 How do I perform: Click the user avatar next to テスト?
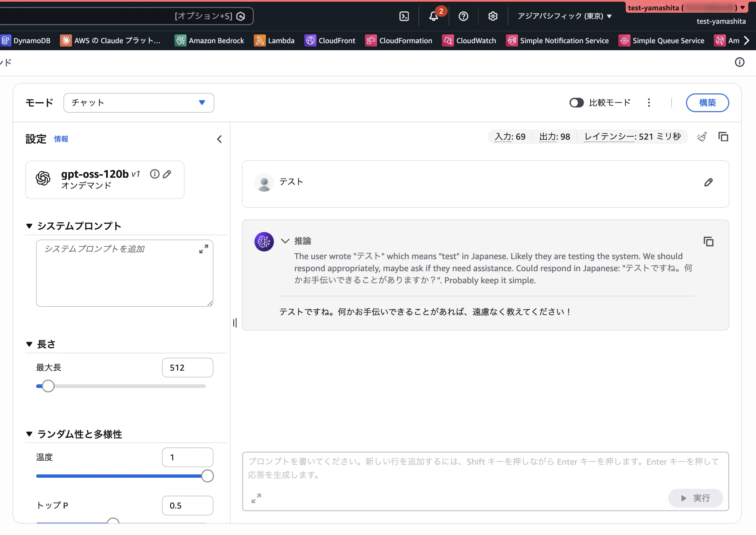(x=264, y=182)
